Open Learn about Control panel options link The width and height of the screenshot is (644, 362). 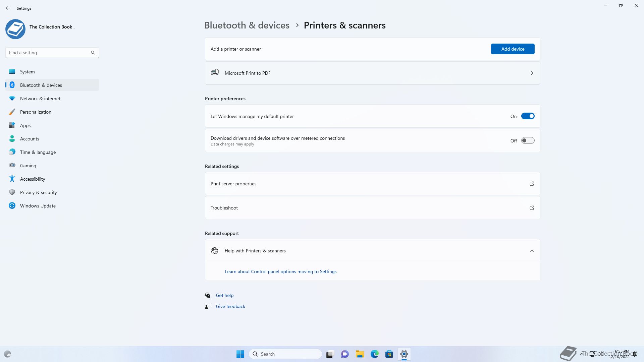[281, 271]
